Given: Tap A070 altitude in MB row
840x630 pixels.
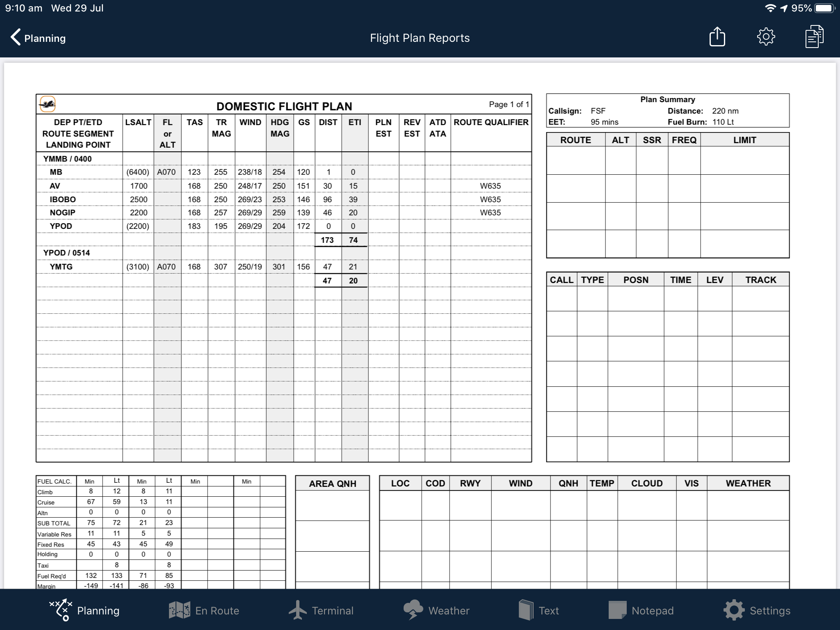Looking at the screenshot, I should tap(167, 172).
